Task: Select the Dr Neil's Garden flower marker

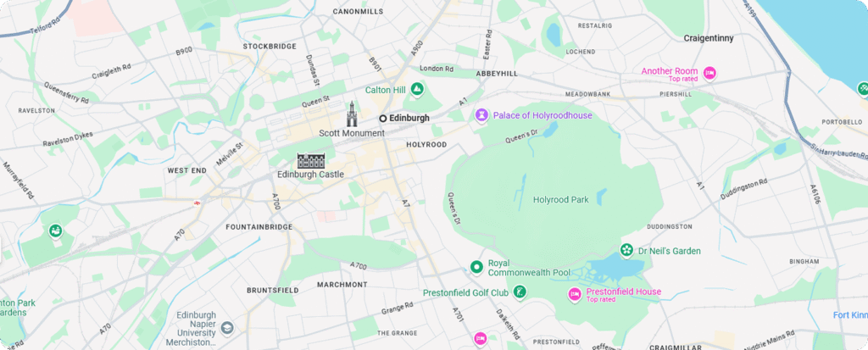Action: point(626,251)
